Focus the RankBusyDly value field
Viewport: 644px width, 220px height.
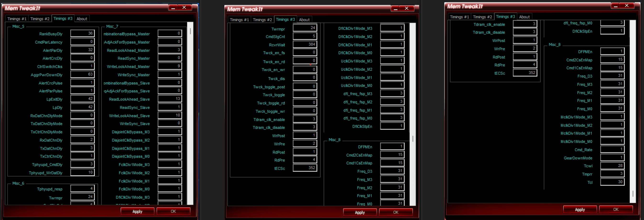pos(82,34)
